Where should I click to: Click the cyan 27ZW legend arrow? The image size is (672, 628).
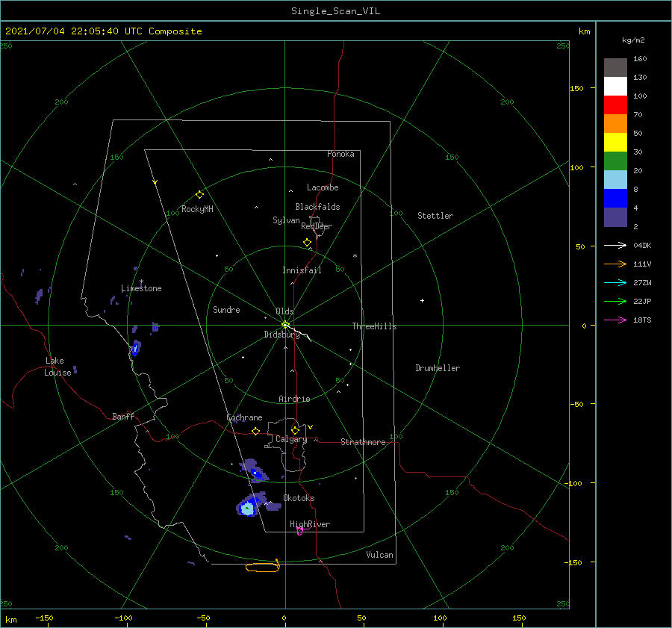(x=615, y=282)
